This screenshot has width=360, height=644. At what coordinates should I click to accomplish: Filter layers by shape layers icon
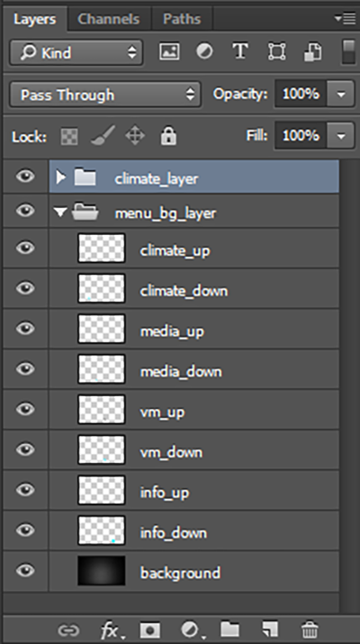(x=277, y=52)
